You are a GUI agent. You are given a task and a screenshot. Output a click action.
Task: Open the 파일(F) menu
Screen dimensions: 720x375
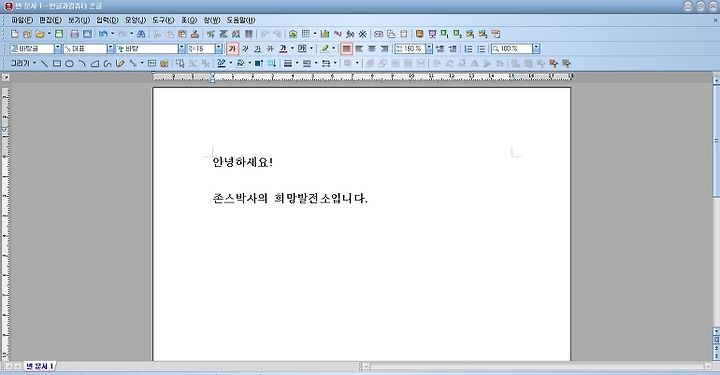coord(22,20)
